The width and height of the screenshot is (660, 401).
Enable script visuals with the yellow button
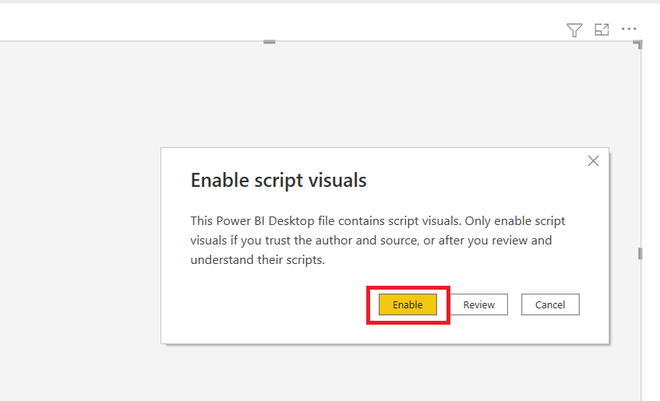[407, 304]
